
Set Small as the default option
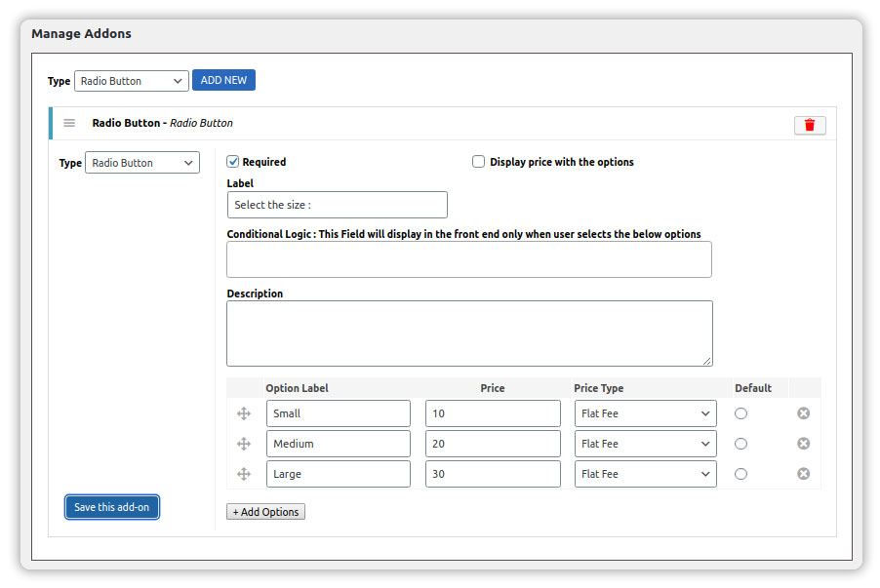[740, 413]
